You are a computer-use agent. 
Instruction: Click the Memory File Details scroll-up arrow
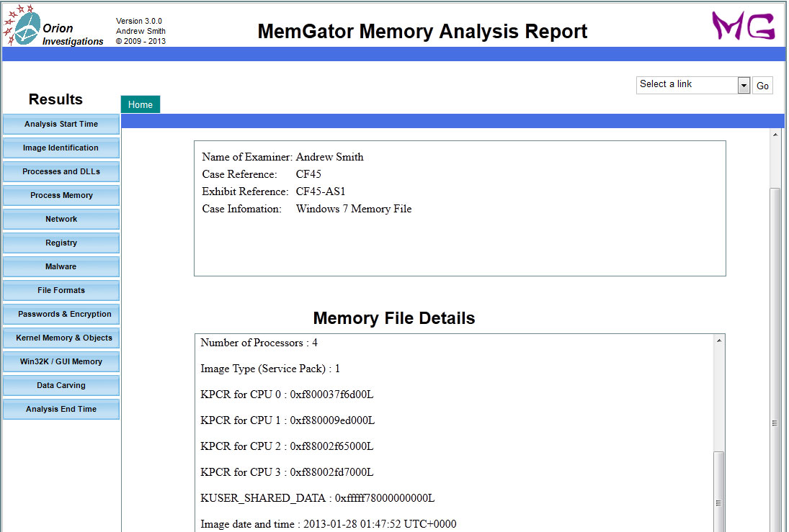pyautogui.click(x=719, y=341)
